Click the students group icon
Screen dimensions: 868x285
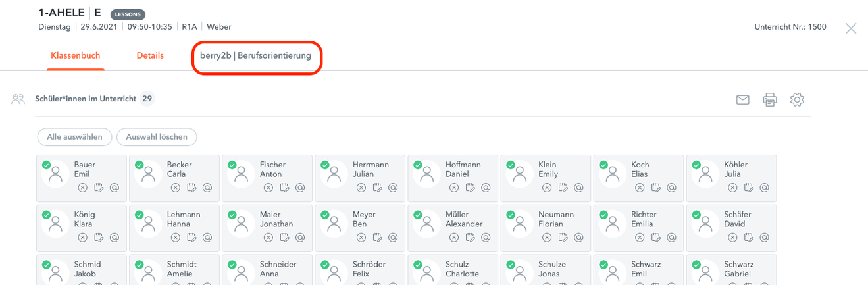pos(18,99)
